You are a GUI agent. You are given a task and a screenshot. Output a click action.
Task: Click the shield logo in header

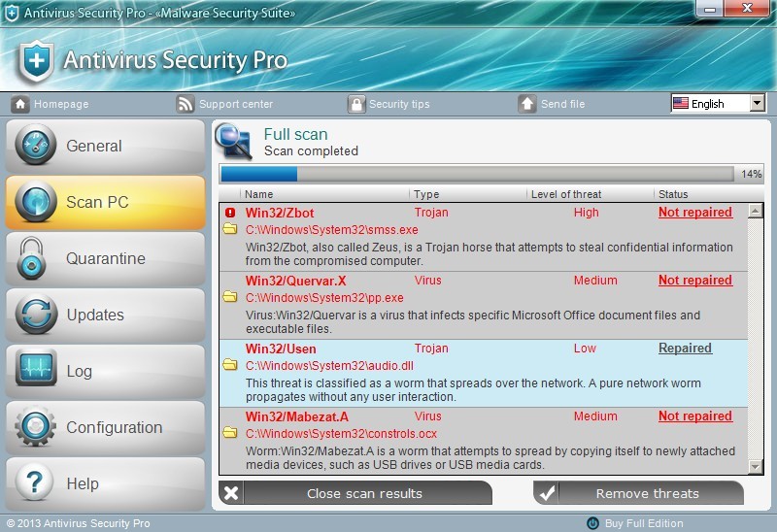tap(35, 61)
